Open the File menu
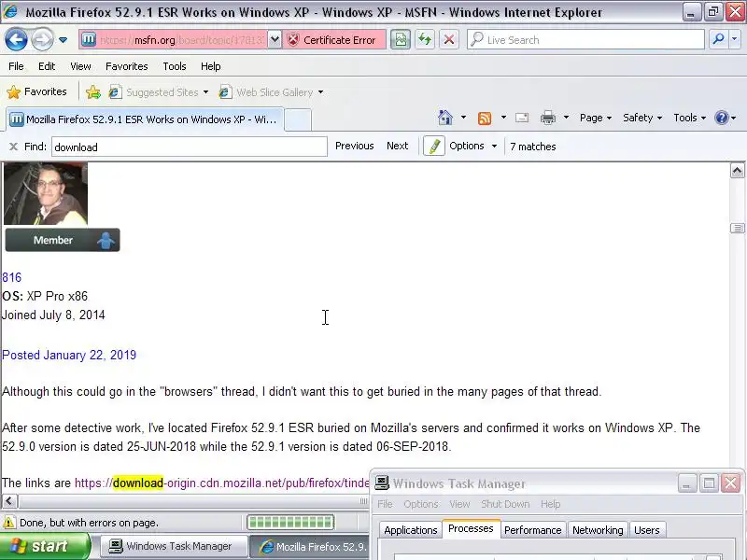This screenshot has width=747, height=560. pyautogui.click(x=16, y=66)
